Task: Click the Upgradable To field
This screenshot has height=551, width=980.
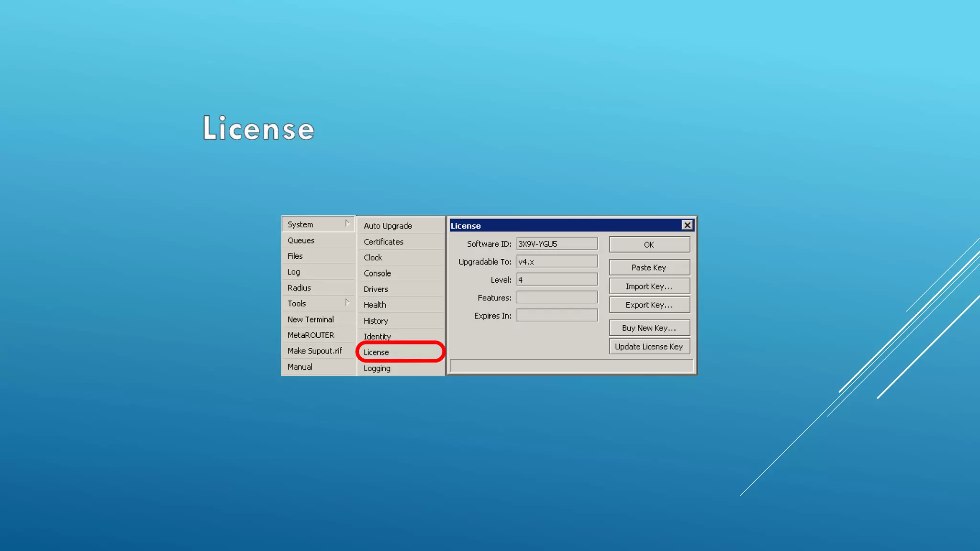Action: tap(557, 262)
